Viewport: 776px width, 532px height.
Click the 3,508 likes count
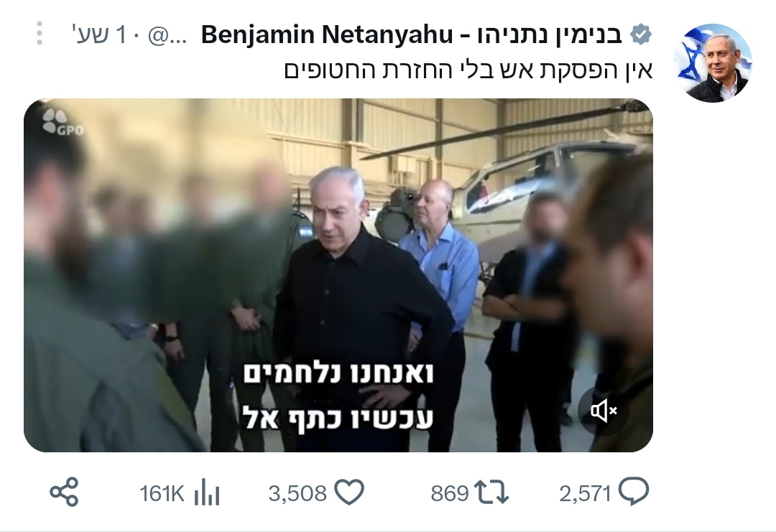point(297,493)
